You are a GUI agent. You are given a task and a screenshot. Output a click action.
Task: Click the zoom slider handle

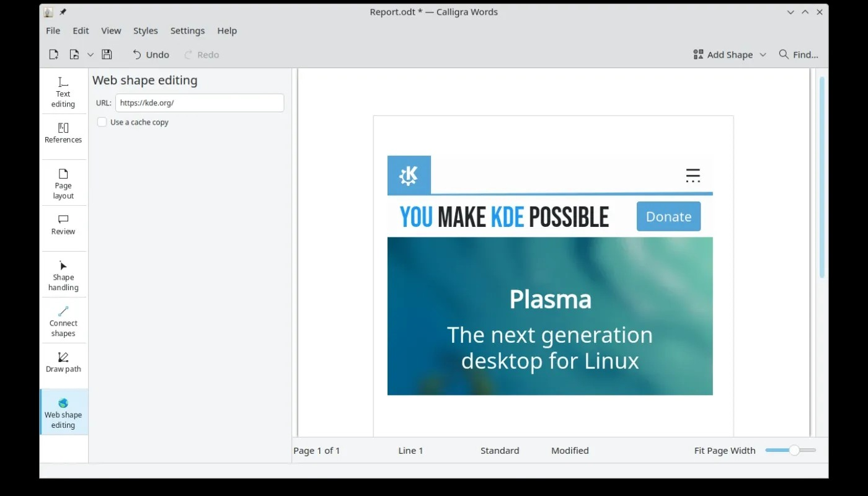pos(794,450)
